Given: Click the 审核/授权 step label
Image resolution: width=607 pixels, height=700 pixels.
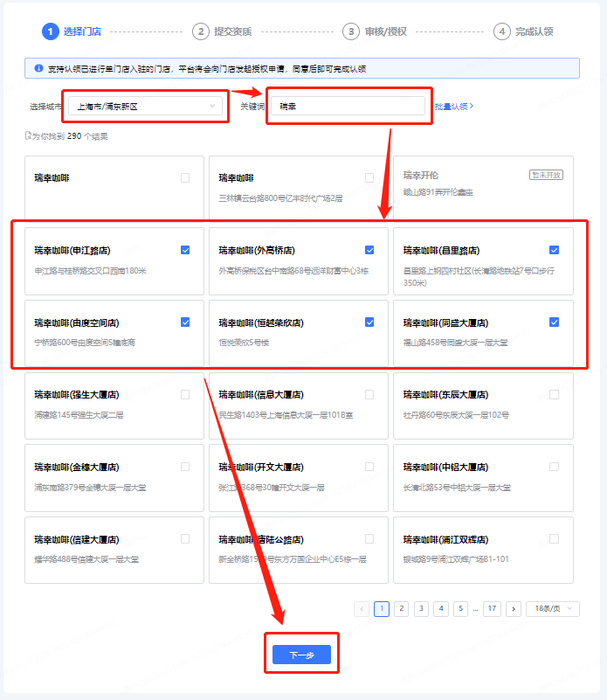Looking at the screenshot, I should (x=386, y=31).
